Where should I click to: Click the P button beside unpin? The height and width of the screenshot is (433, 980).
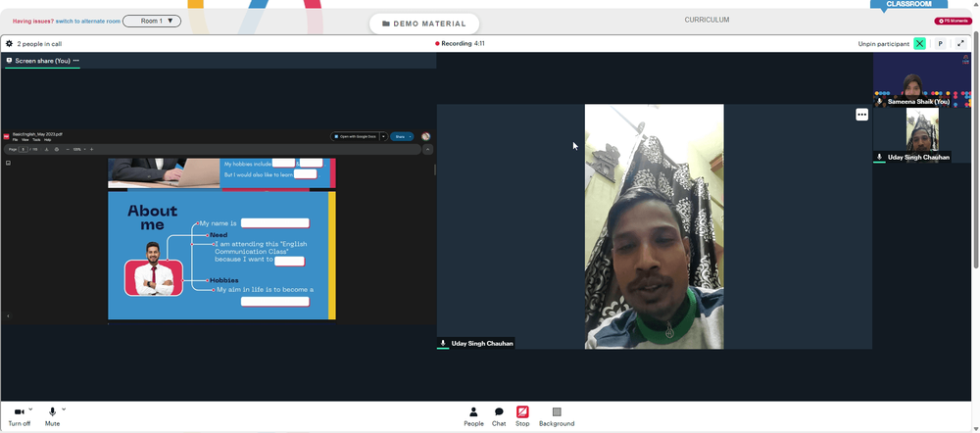[x=940, y=44]
